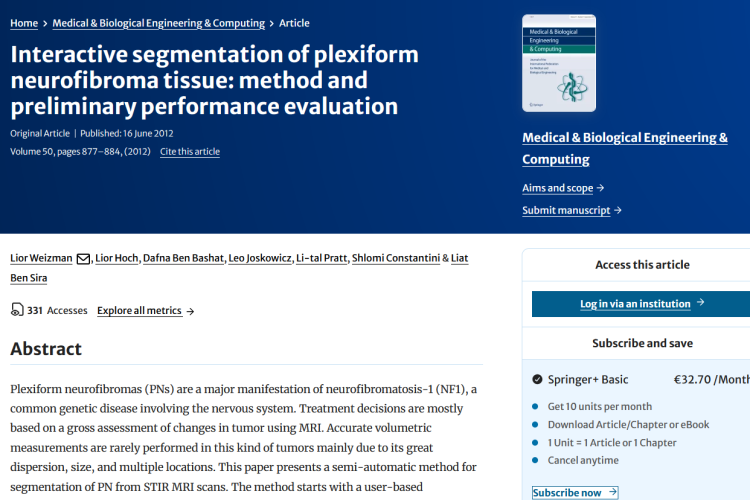Open author Dafna Ben Bashat's details
This screenshot has width=750, height=500.
coord(185,258)
